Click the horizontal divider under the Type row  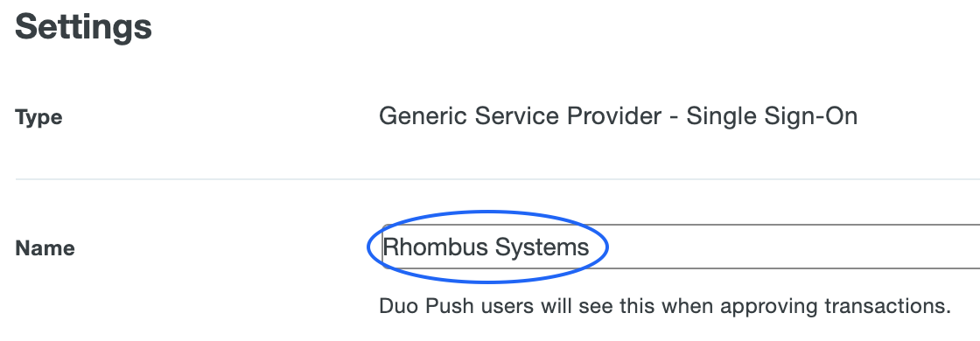(498, 179)
